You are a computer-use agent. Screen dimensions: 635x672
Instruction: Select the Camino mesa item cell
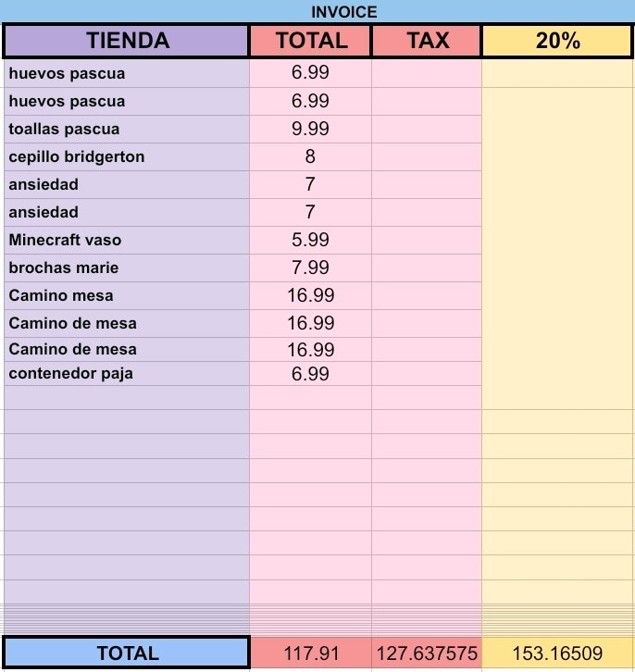(x=127, y=295)
